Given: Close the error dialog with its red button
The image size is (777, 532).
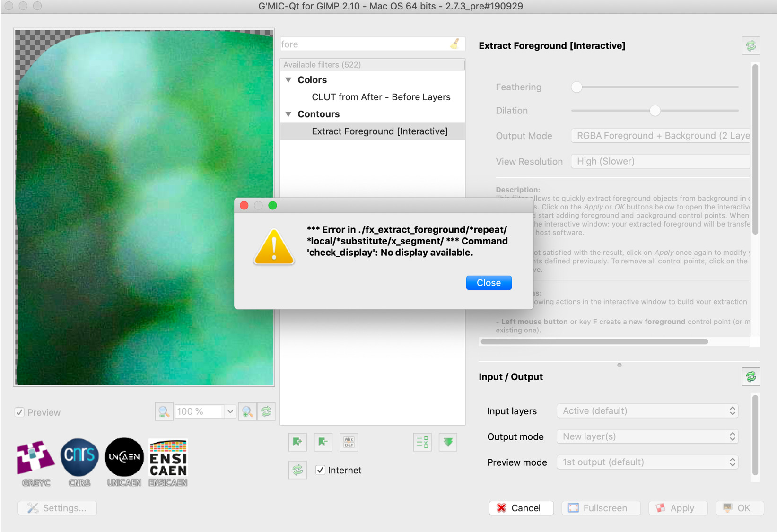Looking at the screenshot, I should click(x=244, y=205).
